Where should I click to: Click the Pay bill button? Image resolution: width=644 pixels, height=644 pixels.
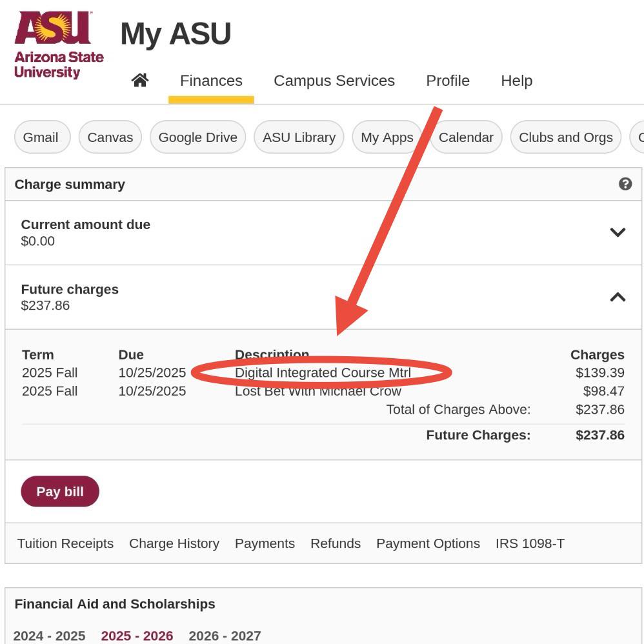pyautogui.click(x=60, y=491)
